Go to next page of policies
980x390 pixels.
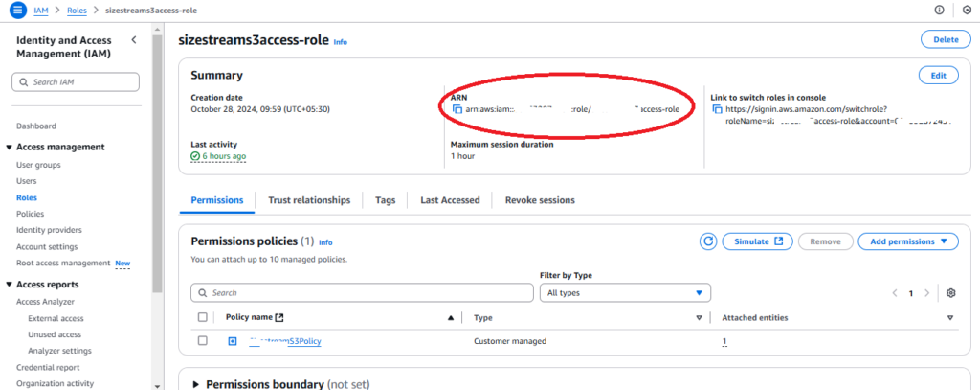tap(926, 293)
